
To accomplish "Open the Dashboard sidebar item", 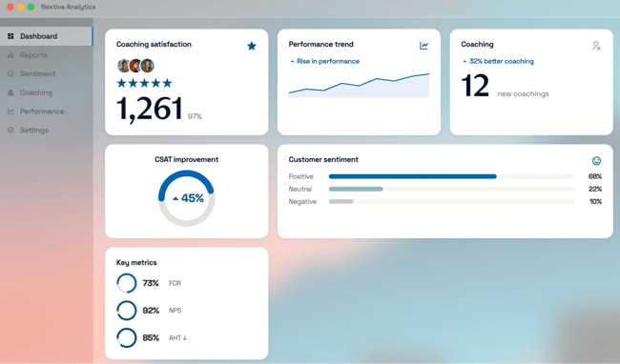I will click(x=47, y=36).
